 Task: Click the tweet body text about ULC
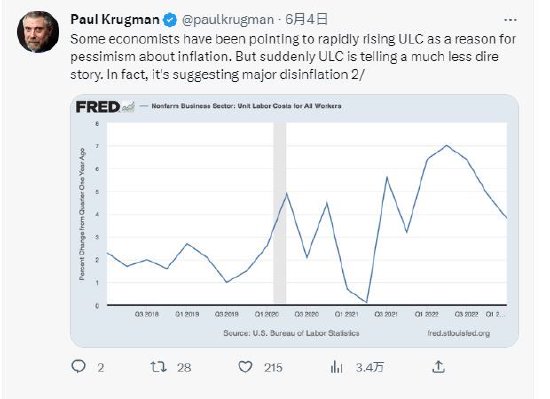(293, 57)
